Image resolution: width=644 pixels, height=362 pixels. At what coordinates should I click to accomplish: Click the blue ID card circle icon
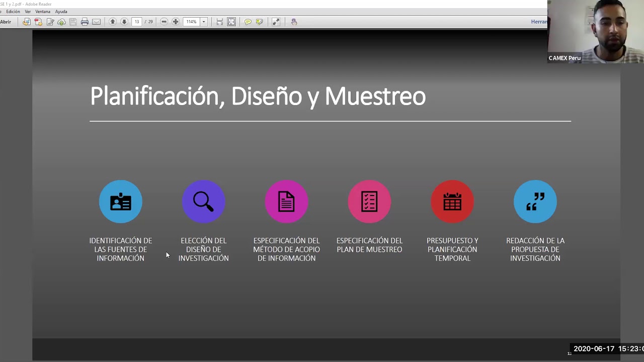coord(121,202)
